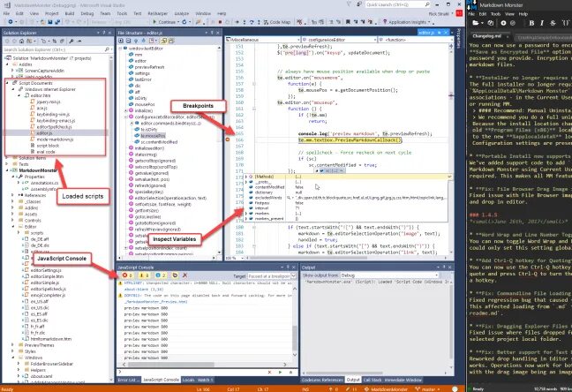Screen dimensions: 572x392
Task: Open the Build menu in Visual Studio
Action: (70, 13)
